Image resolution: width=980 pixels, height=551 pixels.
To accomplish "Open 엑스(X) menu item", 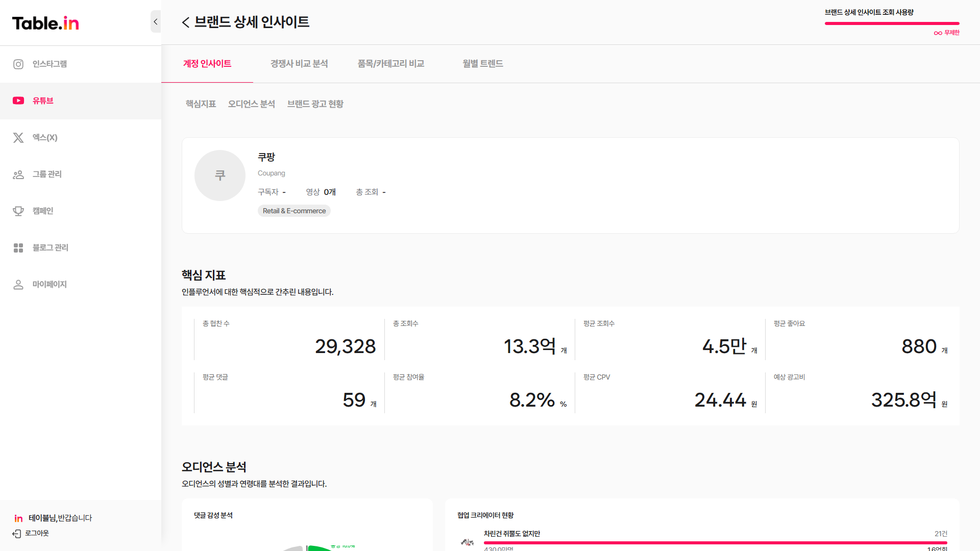I will (81, 138).
